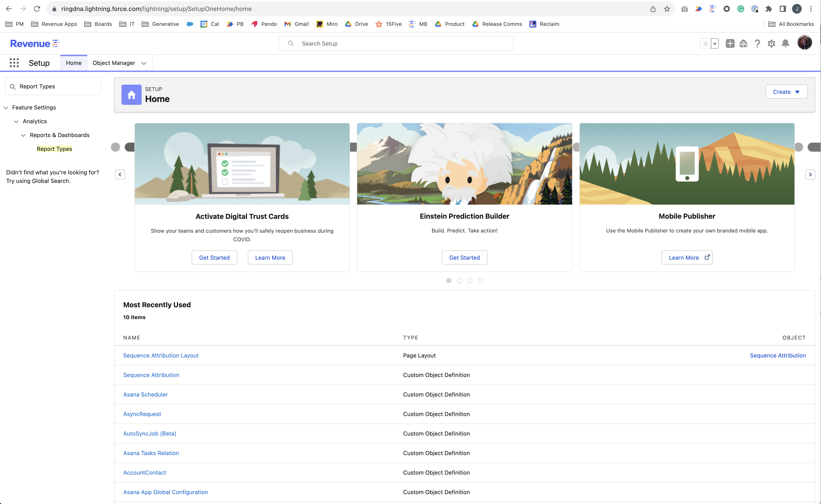The height and width of the screenshot is (504, 821).
Task: Open Chrome three-dot menu
Action: click(x=811, y=9)
